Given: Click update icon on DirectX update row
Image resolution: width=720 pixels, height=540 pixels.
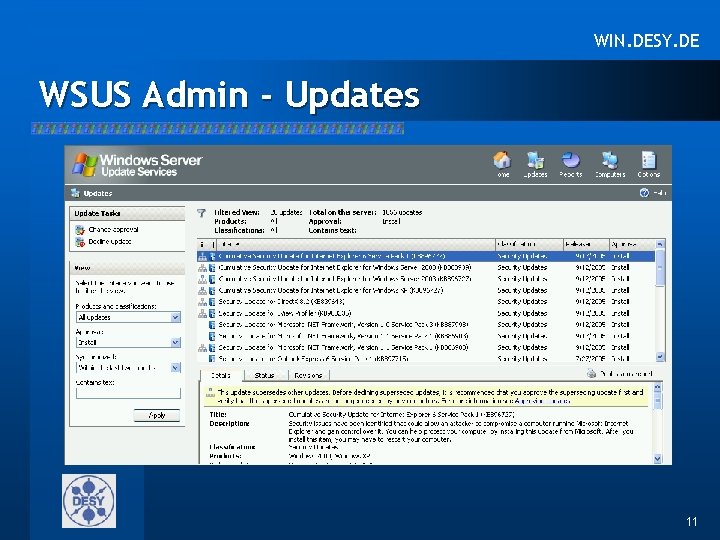Looking at the screenshot, I should [x=212, y=302].
